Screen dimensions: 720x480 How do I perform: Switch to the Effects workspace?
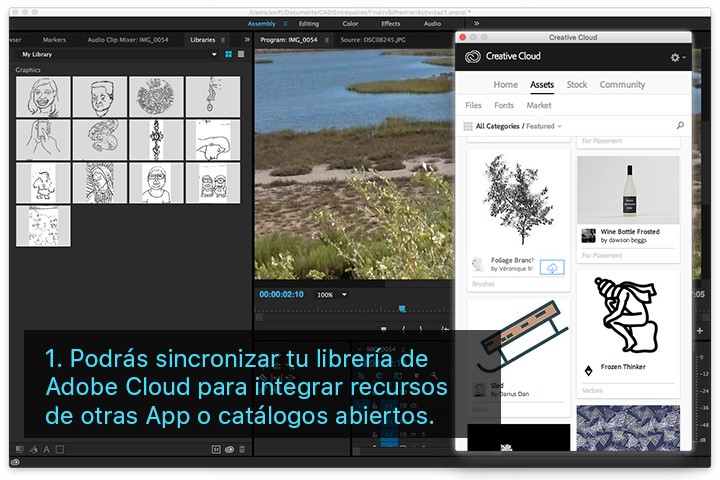pyautogui.click(x=390, y=23)
